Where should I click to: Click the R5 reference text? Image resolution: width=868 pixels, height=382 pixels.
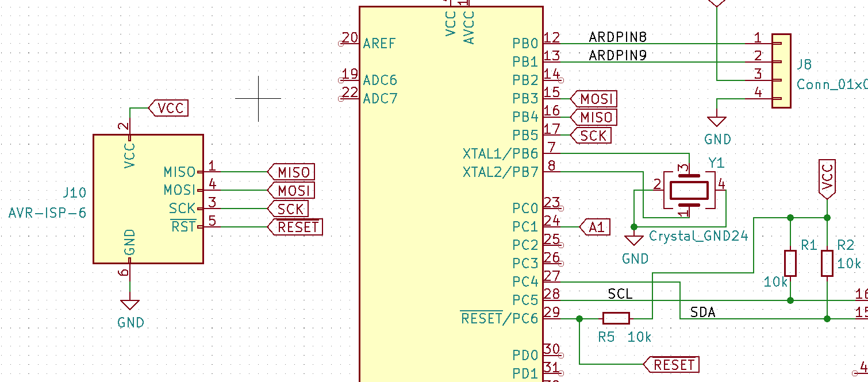click(606, 337)
